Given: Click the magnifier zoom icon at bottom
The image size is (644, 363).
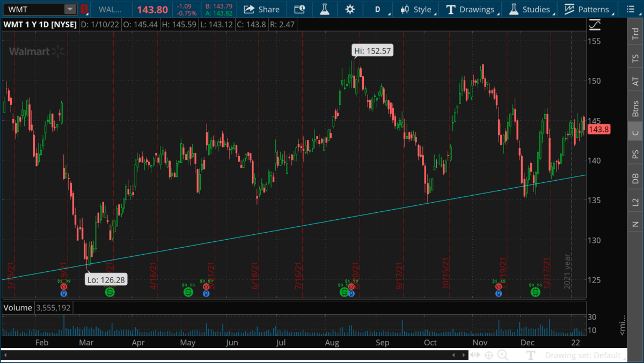Looking at the screenshot, I should point(503,355).
